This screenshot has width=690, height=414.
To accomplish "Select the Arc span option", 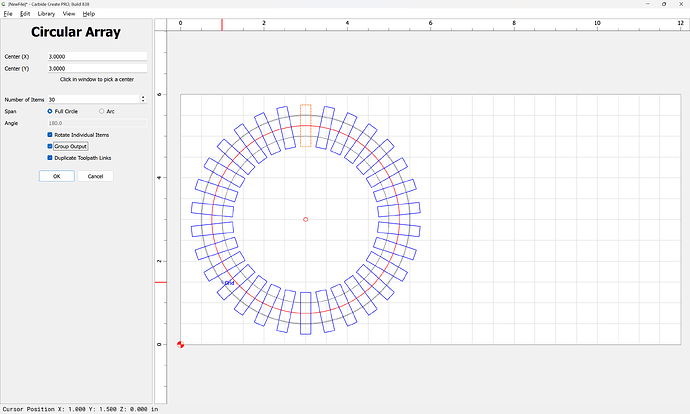I will click(x=101, y=111).
